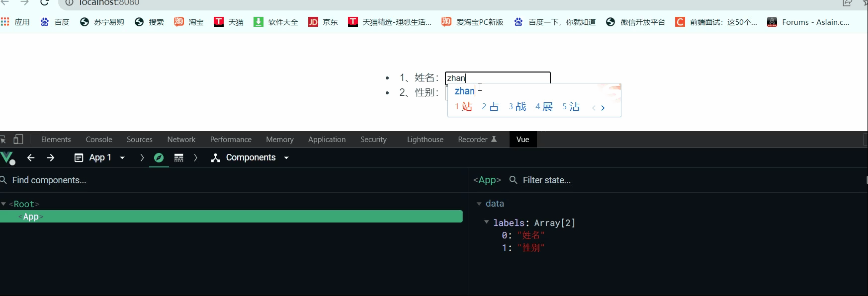Switch to the Memory tab

click(280, 140)
